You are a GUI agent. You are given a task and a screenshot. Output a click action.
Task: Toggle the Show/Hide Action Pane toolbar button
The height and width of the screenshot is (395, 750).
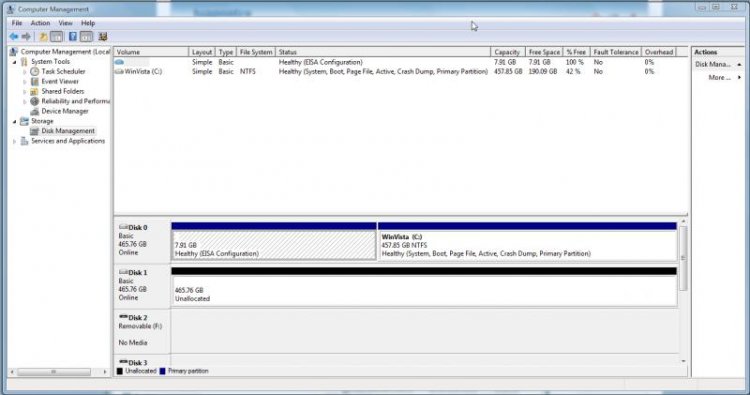tap(86, 36)
